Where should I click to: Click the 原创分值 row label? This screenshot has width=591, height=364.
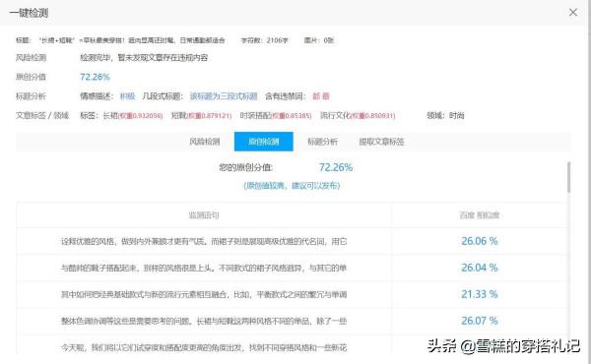pyautogui.click(x=31, y=77)
